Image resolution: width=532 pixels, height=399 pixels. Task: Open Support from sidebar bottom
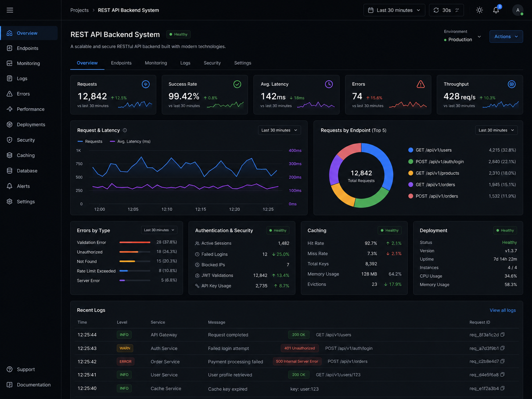coord(26,370)
